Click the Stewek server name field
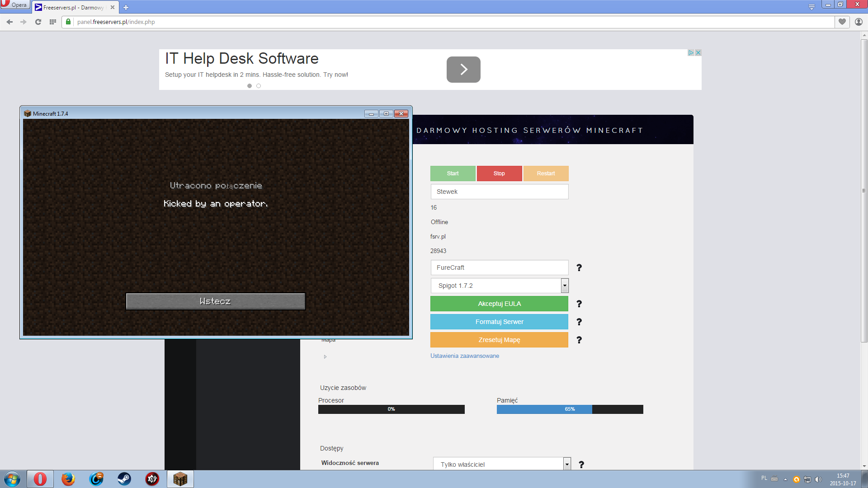The image size is (868, 488). [x=500, y=192]
